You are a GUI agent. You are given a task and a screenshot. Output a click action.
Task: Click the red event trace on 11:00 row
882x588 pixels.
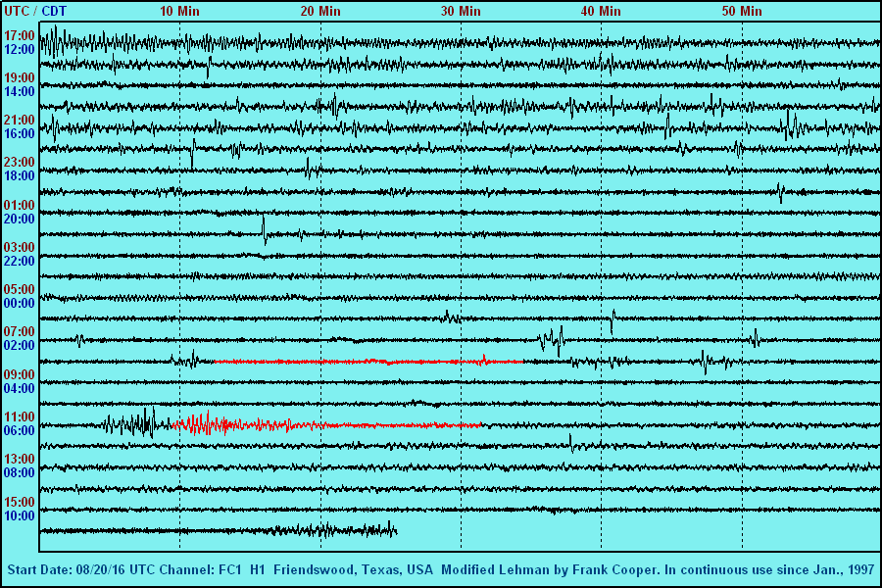323,424
